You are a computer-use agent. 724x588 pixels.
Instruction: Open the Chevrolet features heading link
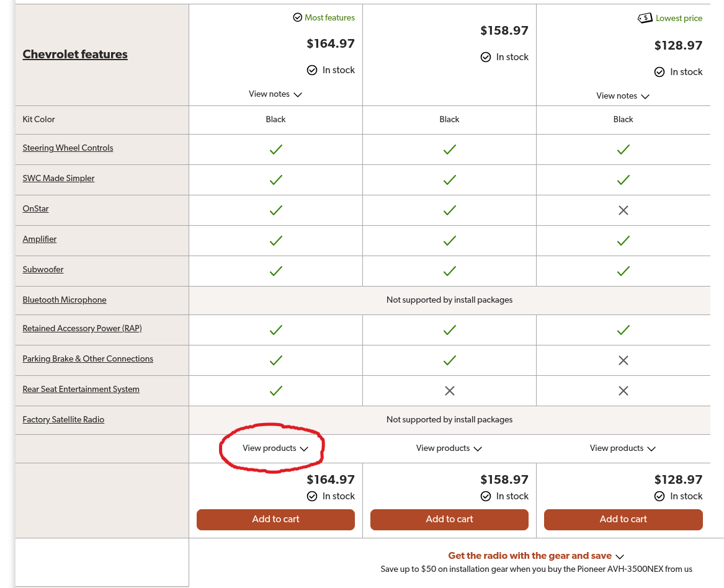click(x=75, y=55)
